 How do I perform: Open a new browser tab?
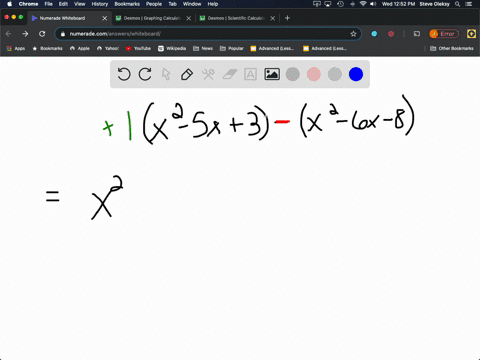point(287,18)
